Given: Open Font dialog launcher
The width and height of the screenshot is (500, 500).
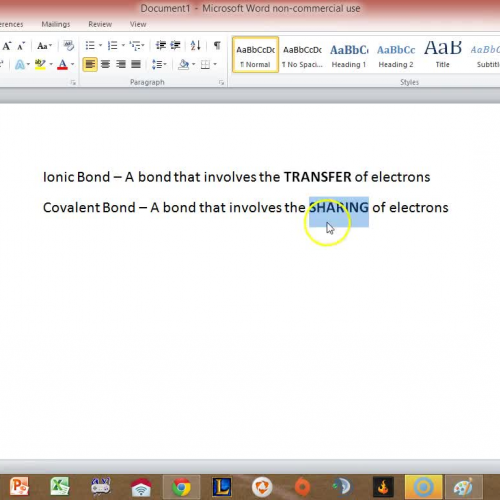Looking at the screenshot, I should pos(73,83).
